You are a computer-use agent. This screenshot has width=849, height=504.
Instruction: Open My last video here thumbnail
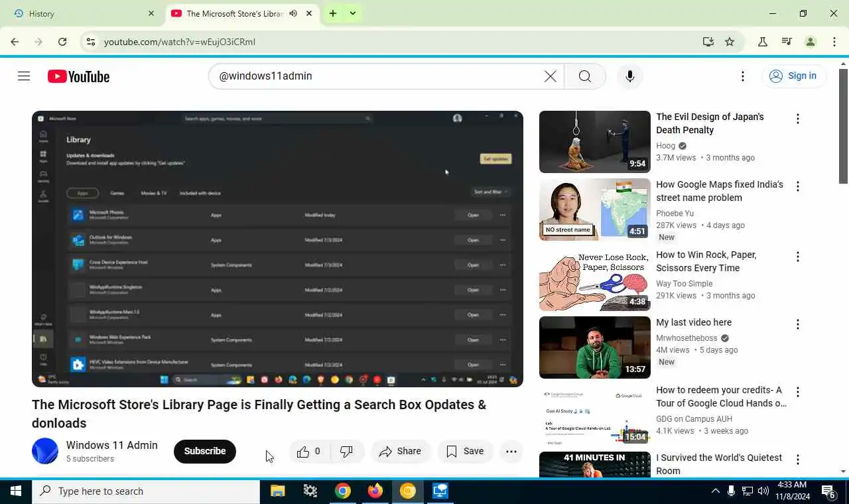click(595, 347)
